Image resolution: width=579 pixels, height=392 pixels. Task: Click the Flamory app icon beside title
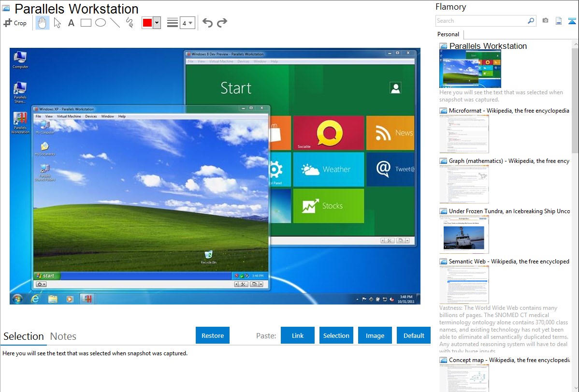[x=6, y=8]
